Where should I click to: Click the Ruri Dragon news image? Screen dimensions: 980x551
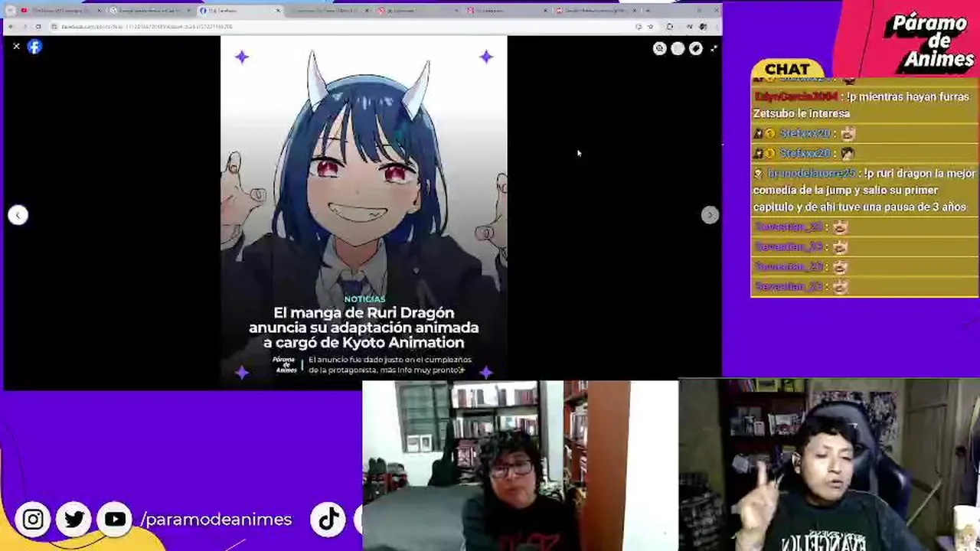tap(364, 208)
